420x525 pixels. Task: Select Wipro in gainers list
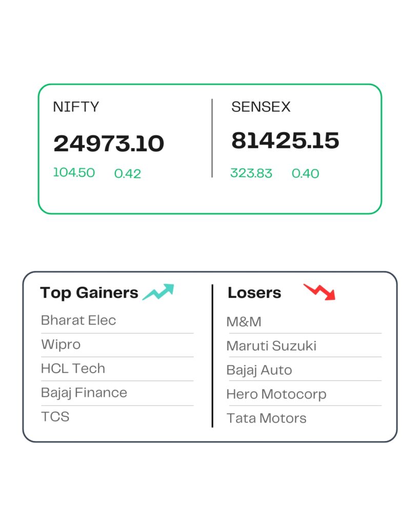(61, 345)
